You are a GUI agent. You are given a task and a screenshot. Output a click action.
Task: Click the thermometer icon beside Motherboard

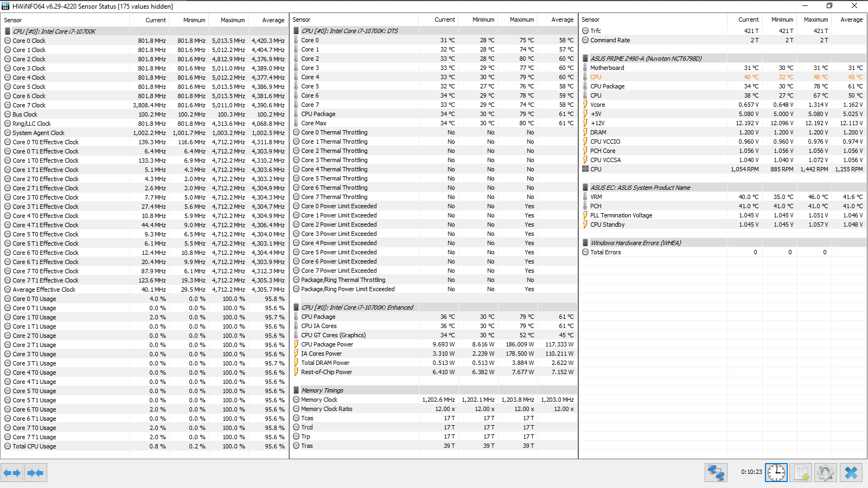tap(585, 68)
